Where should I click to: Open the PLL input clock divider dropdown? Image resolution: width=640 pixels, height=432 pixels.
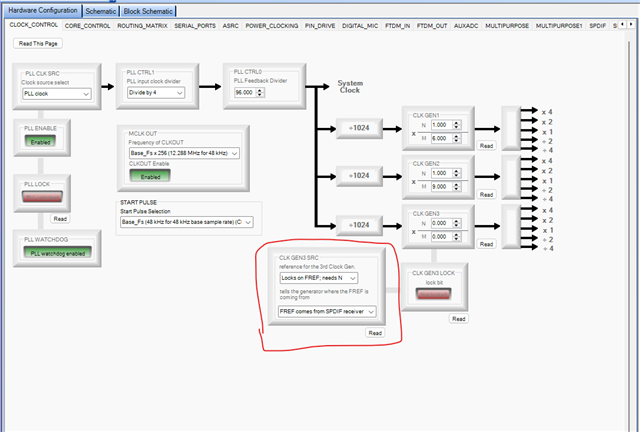156,93
